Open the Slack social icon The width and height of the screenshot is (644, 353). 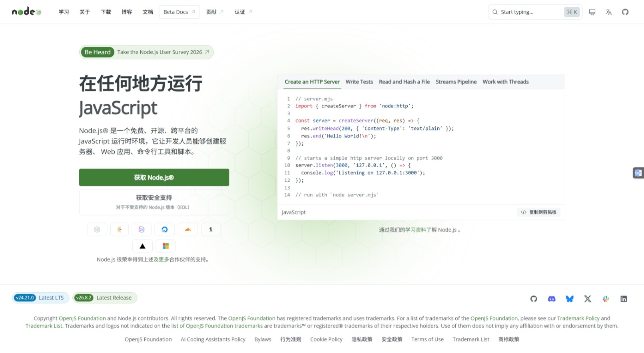click(x=606, y=299)
